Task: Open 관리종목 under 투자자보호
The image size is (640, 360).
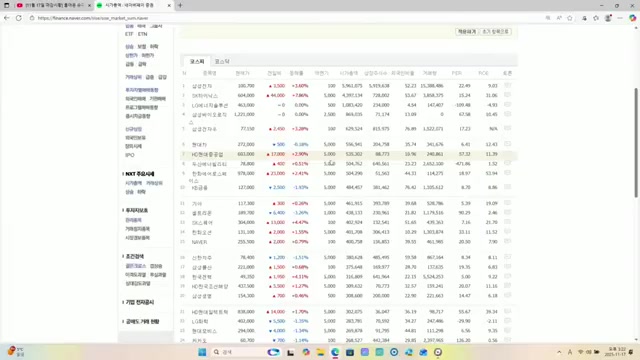Action: tap(133, 220)
